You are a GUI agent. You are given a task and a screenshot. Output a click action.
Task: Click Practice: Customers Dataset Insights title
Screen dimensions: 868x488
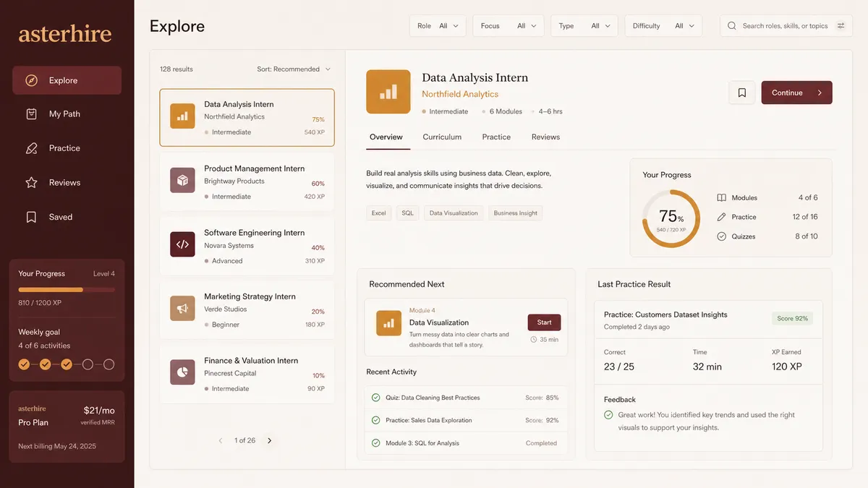point(665,314)
